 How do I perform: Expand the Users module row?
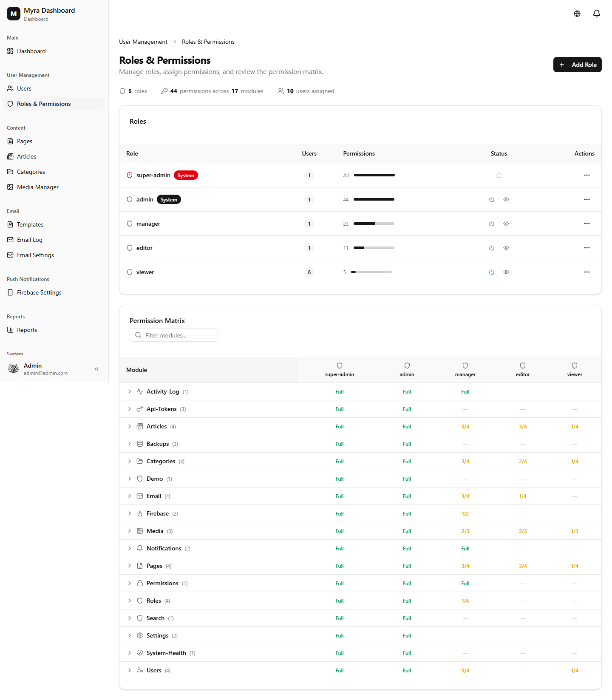130,670
